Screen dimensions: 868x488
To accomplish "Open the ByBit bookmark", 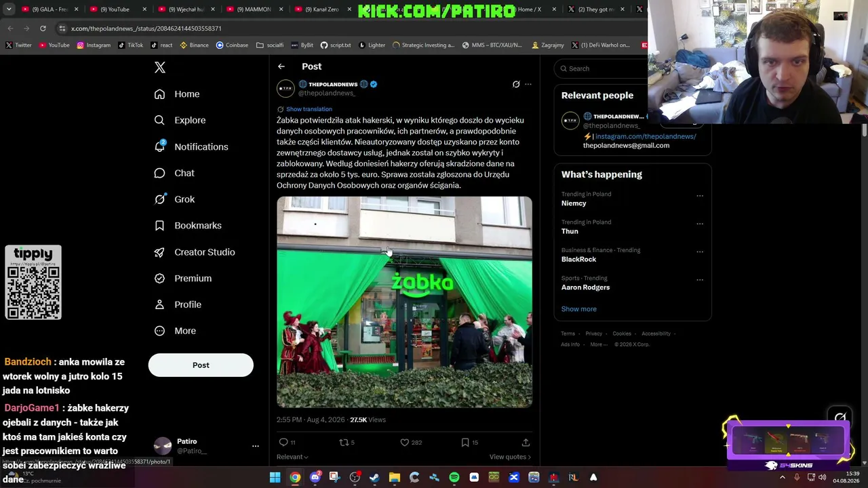I will coord(302,45).
